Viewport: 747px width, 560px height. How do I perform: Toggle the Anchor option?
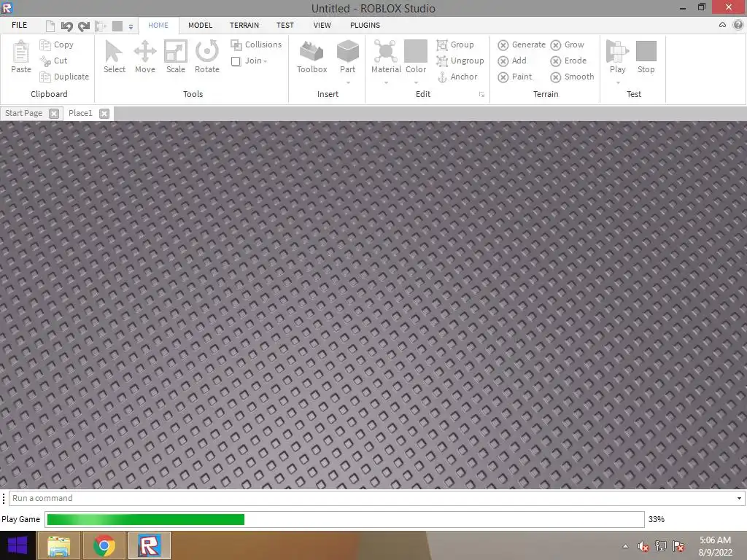click(x=457, y=77)
